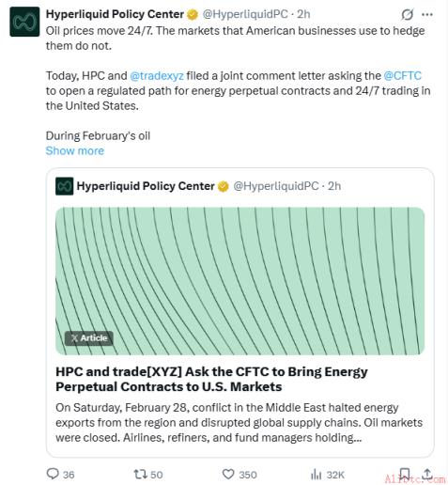Image resolution: width=448 pixels, height=485 pixels.
Task: Click the reply speech bubble icon
Action: click(x=53, y=474)
